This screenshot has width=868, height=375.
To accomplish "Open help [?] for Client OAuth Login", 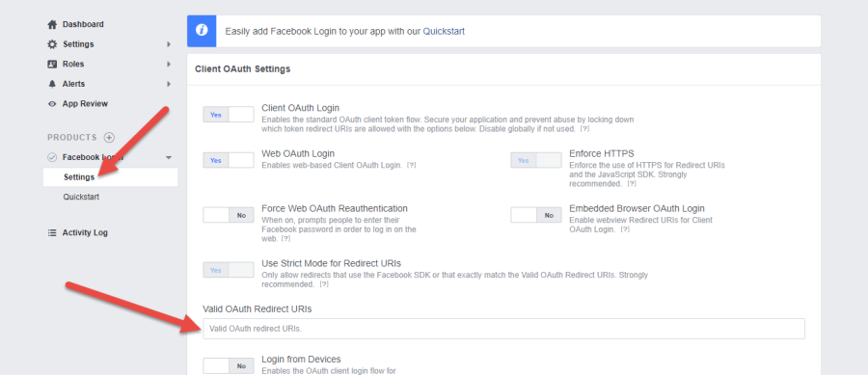I will click(x=584, y=129).
